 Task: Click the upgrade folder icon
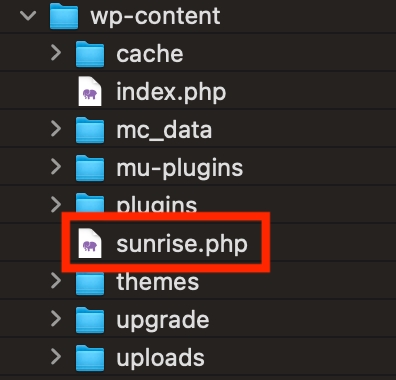pyautogui.click(x=90, y=320)
